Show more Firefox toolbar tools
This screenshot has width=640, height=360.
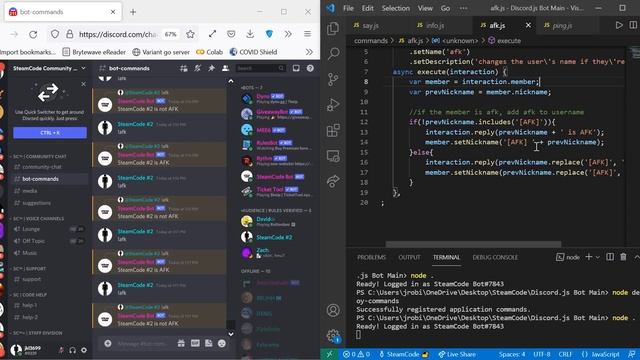pyautogui.click(x=288, y=34)
